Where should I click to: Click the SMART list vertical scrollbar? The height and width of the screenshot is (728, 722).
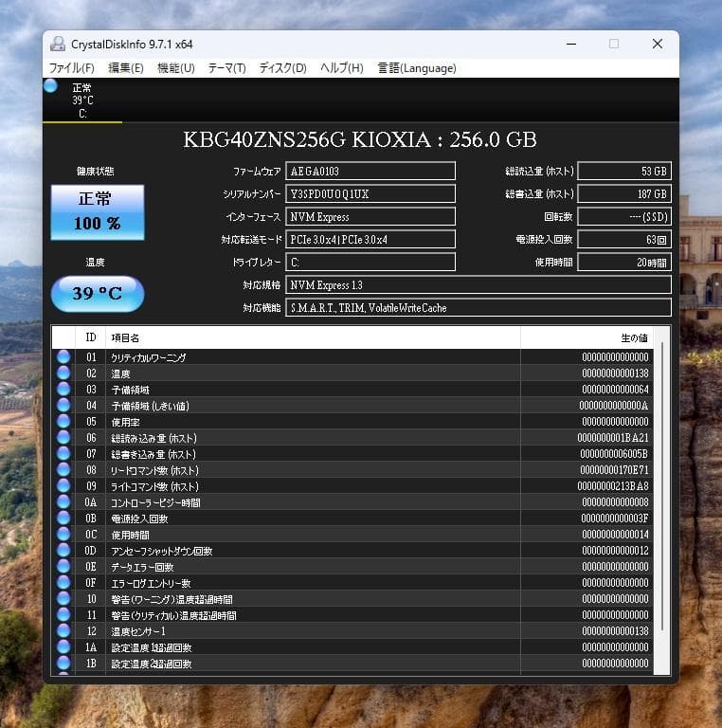pyautogui.click(x=661, y=486)
